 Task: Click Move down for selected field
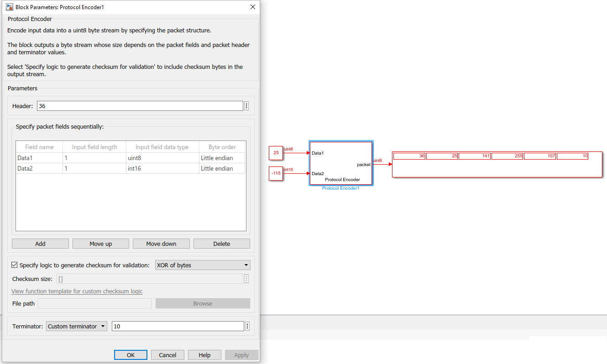click(x=161, y=243)
